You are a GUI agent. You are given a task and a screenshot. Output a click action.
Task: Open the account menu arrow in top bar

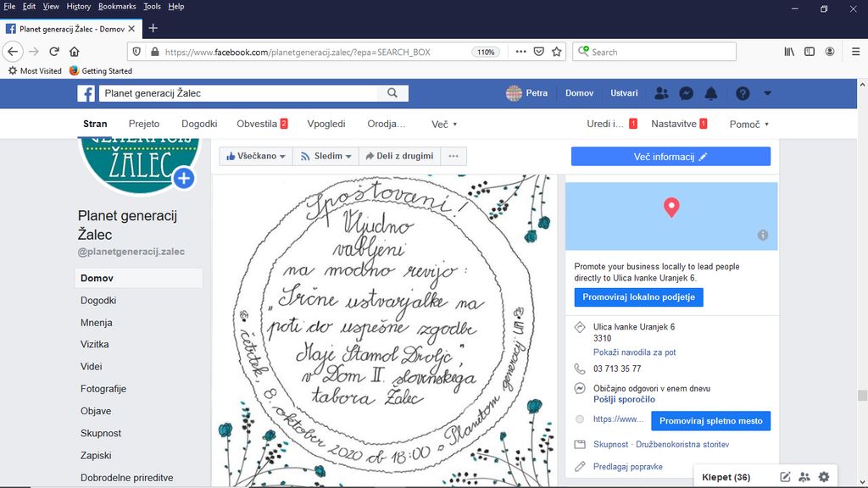[767, 93]
